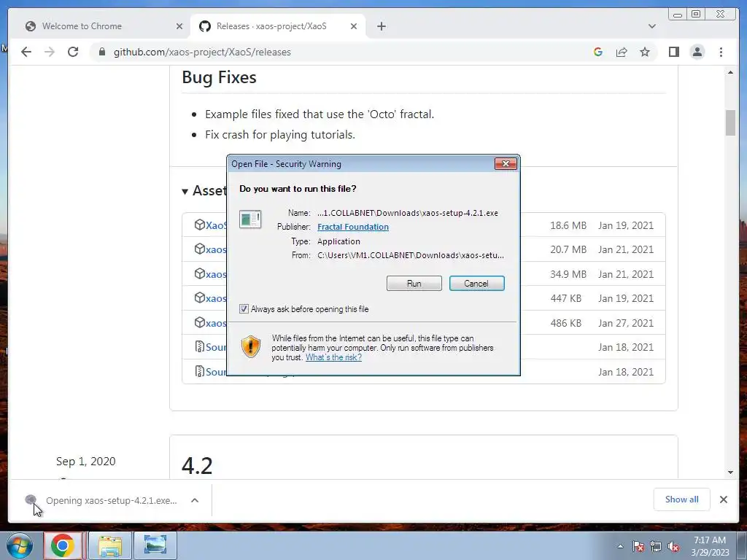
Task: Close the downloads bar
Action: pyautogui.click(x=724, y=499)
